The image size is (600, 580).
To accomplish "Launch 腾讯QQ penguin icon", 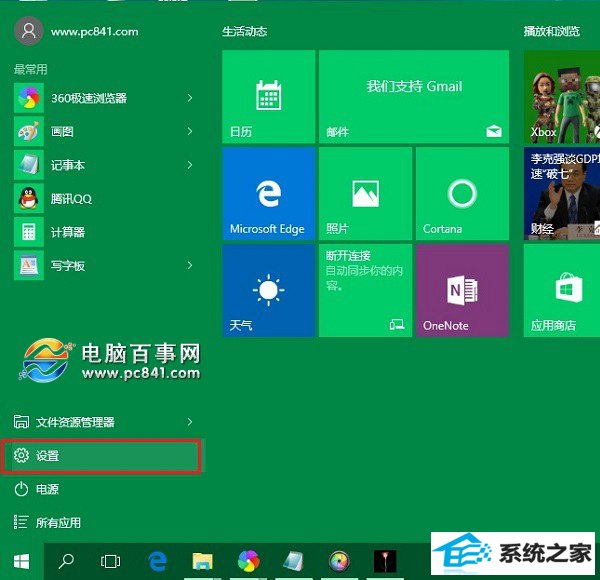I will pyautogui.click(x=29, y=198).
